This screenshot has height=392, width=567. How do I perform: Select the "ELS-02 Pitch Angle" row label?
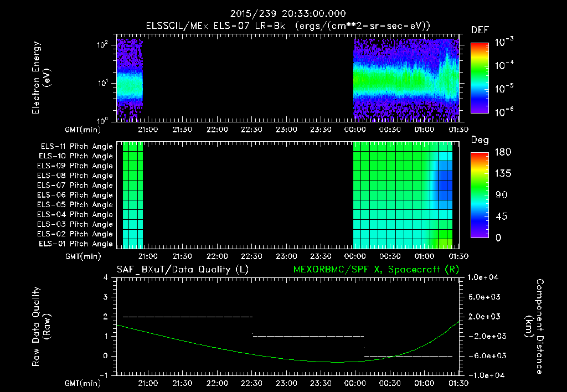click(x=75, y=234)
